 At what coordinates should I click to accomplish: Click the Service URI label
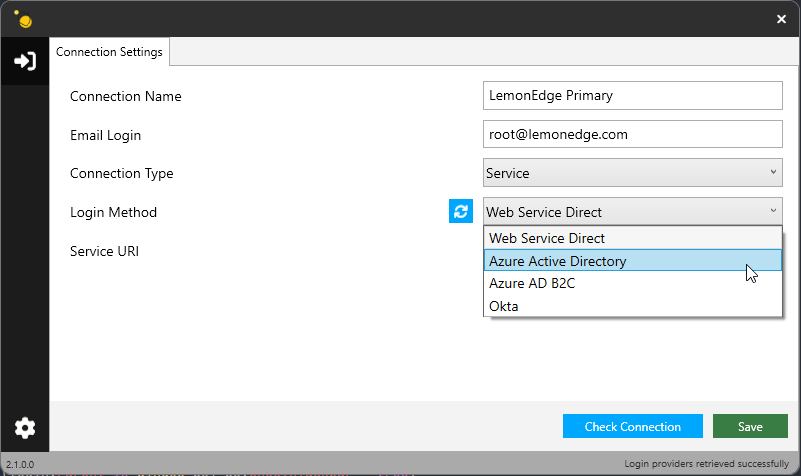coord(104,251)
